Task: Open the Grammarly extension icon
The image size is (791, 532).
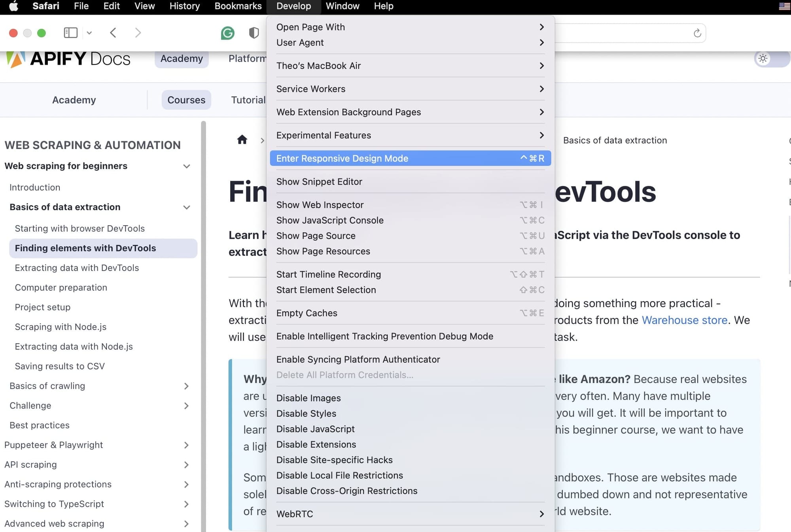Action: tap(227, 33)
